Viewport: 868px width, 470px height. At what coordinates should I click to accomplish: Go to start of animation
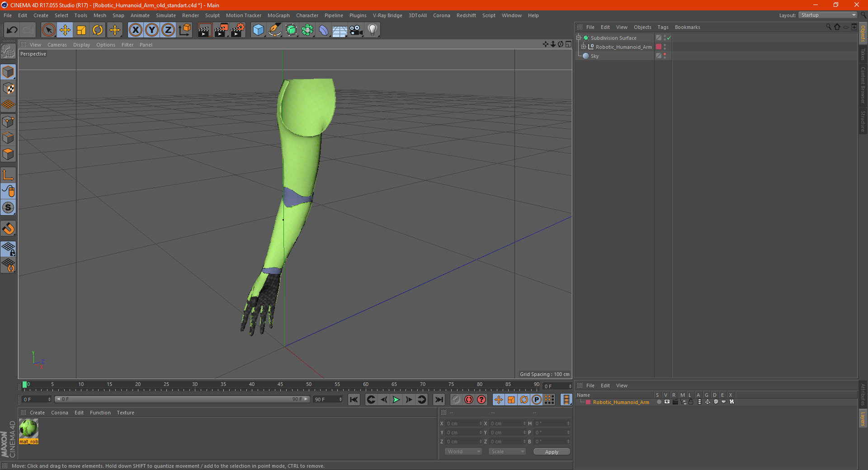(354, 399)
